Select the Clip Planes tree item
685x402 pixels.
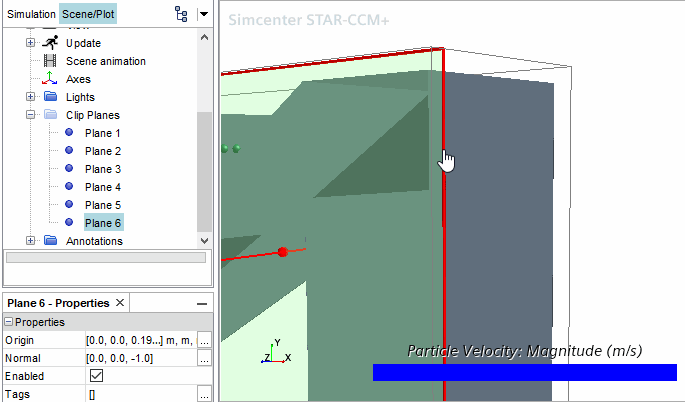[x=93, y=115]
